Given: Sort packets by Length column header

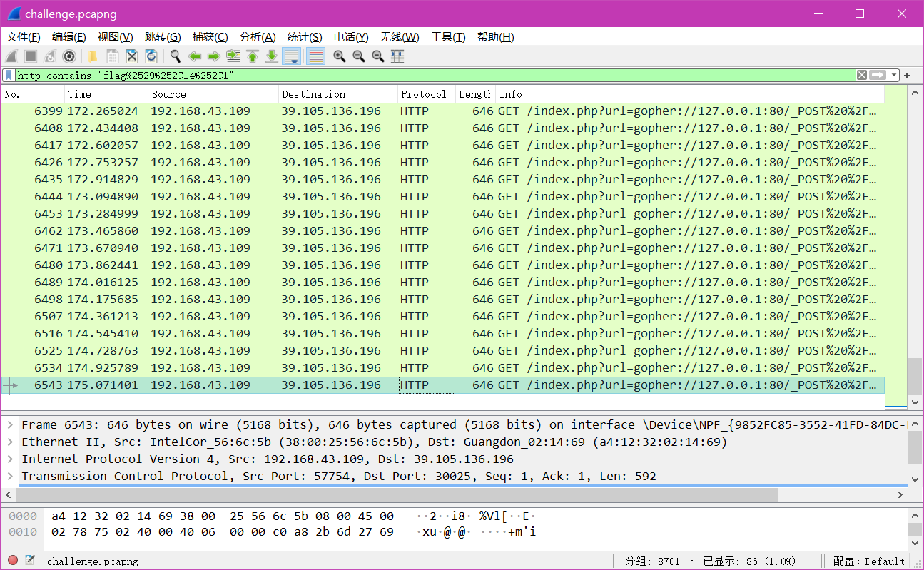Looking at the screenshot, I should tap(475, 94).
